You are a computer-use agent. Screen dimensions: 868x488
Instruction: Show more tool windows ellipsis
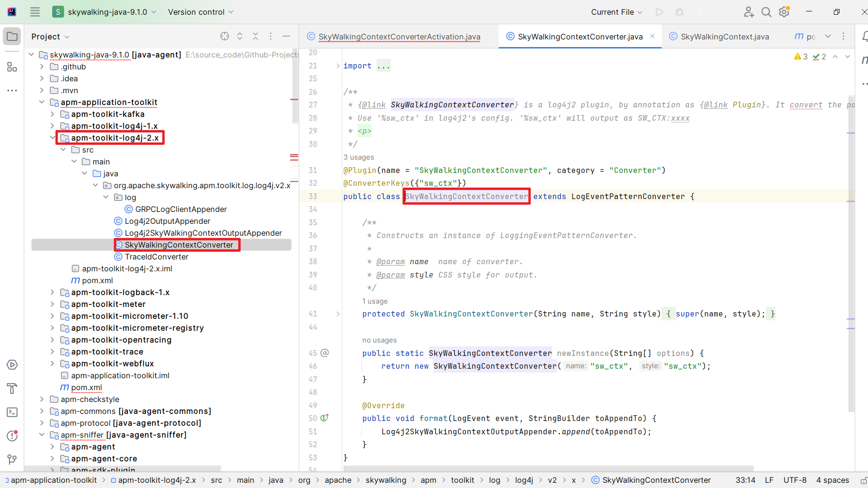coord(12,90)
